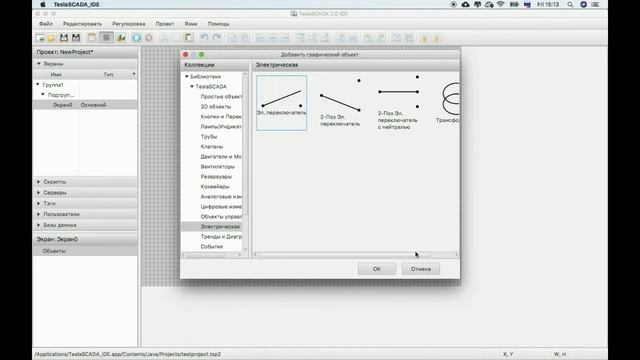Image resolution: width=640 pixels, height=360 pixels.
Task: Open the Wi-Fi status menu bar icon
Action: tap(500, 4)
